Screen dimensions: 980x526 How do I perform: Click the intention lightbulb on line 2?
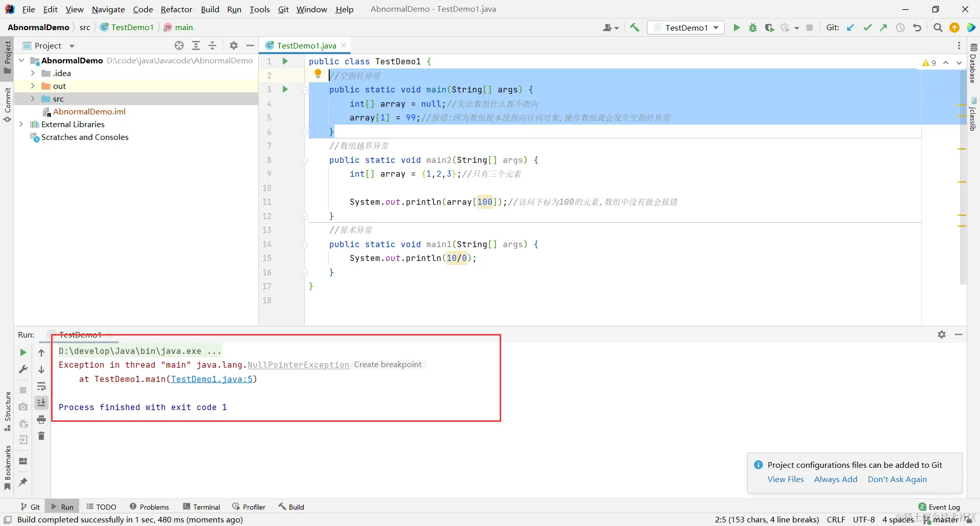[x=318, y=75]
